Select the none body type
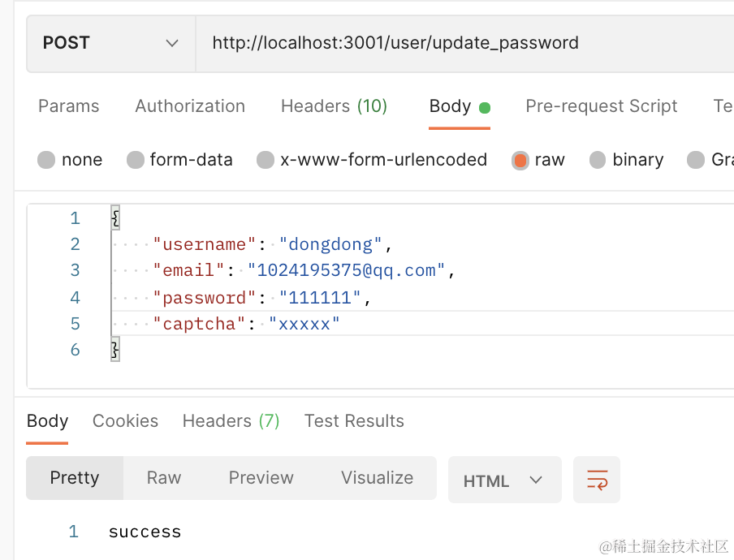The image size is (734, 560). [47, 160]
